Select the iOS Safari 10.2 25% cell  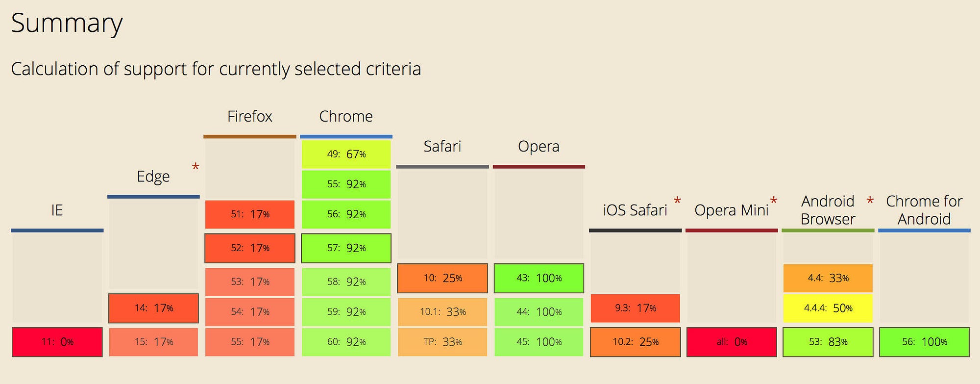[635, 342]
